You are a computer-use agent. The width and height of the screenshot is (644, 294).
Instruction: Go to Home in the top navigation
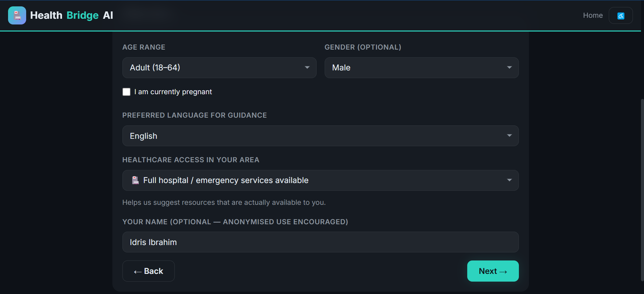(x=593, y=15)
